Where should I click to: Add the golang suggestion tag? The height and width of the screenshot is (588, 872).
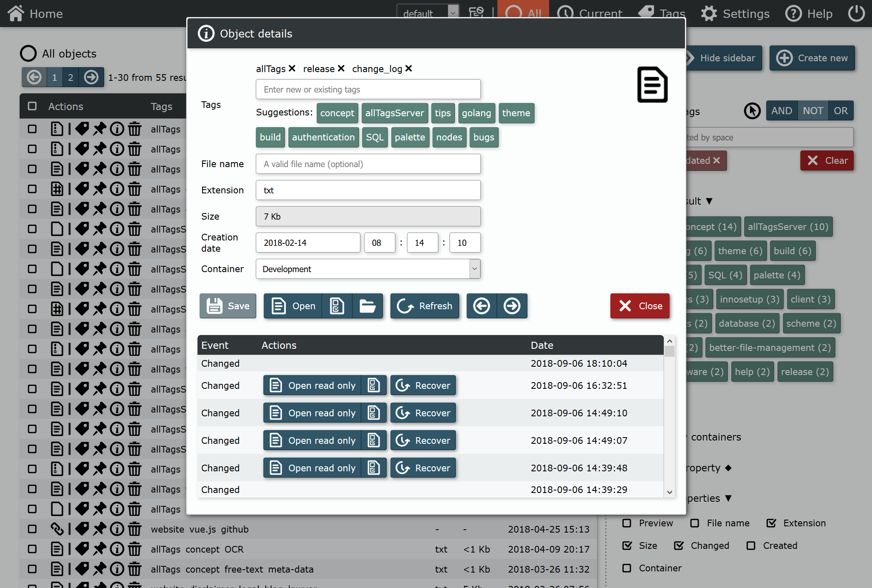[x=476, y=113]
